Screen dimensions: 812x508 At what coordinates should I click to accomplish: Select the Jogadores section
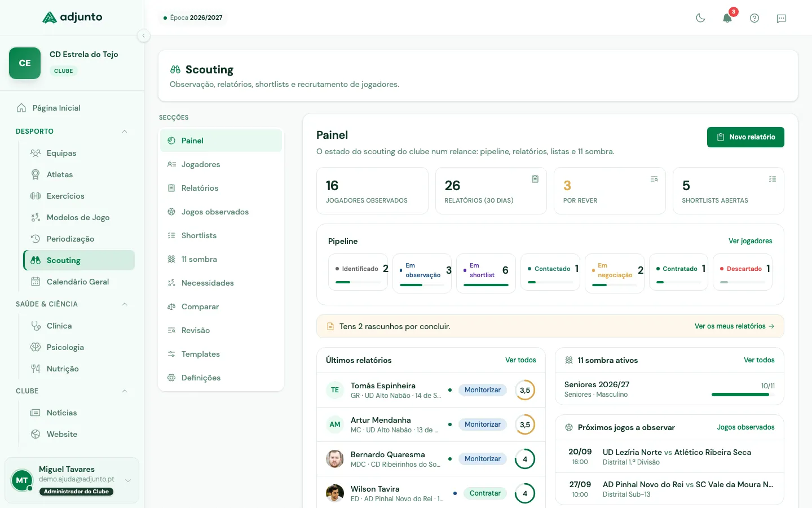[x=221, y=164]
